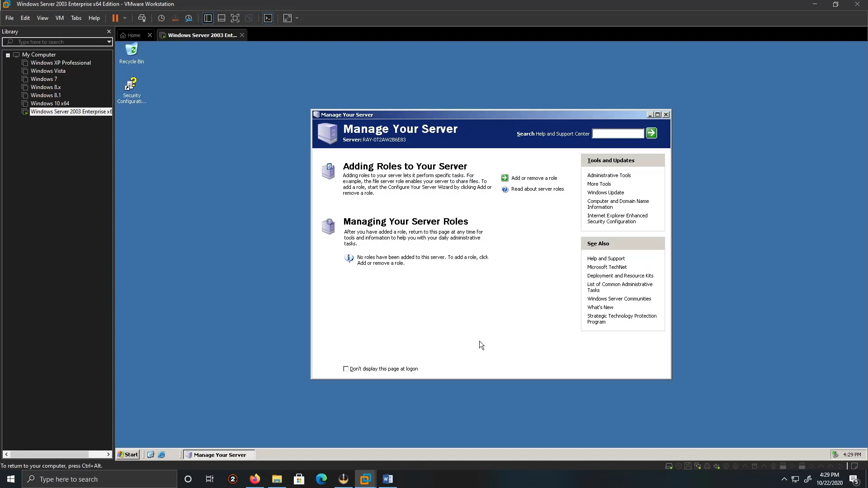Open the Help menu

click(94, 18)
